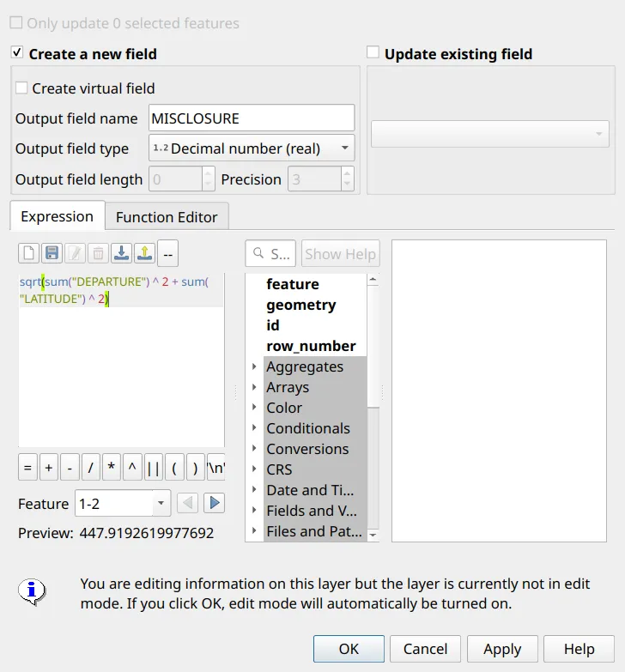Open the existing field selection combo box
This screenshot has height=672, width=625.
coord(490,134)
